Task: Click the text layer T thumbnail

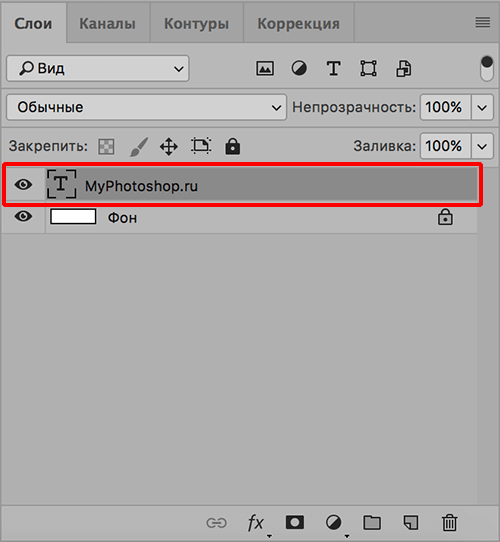Action: (x=62, y=184)
